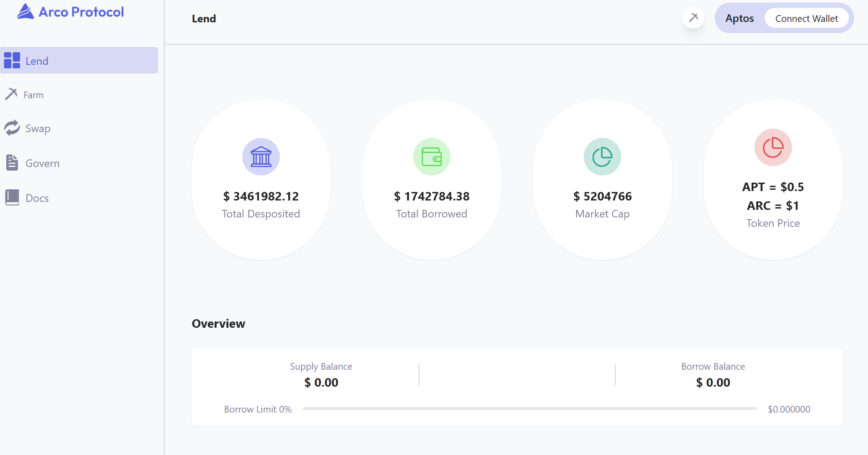The height and width of the screenshot is (455, 868).
Task: Click the green wallet icon above Total Borrowed
Action: [431, 157]
